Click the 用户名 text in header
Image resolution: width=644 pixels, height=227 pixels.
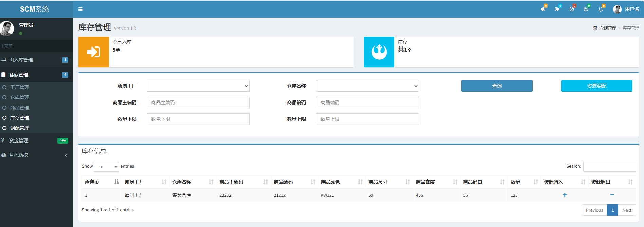point(632,9)
